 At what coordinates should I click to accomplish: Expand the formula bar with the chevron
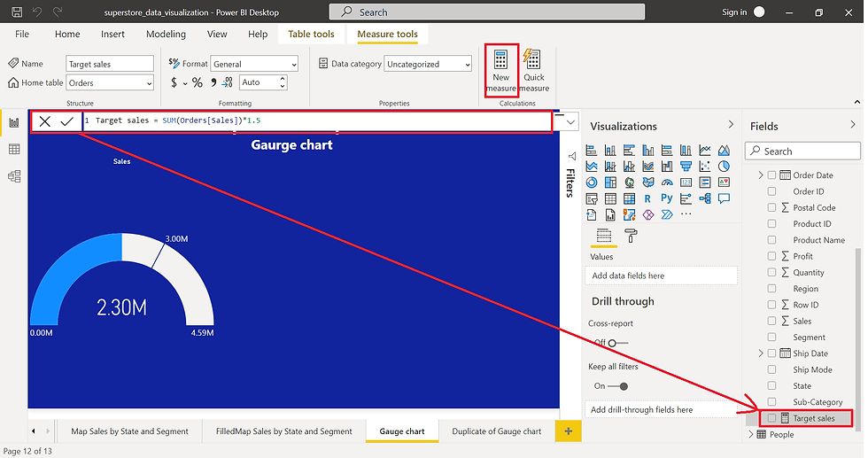pyautogui.click(x=570, y=122)
